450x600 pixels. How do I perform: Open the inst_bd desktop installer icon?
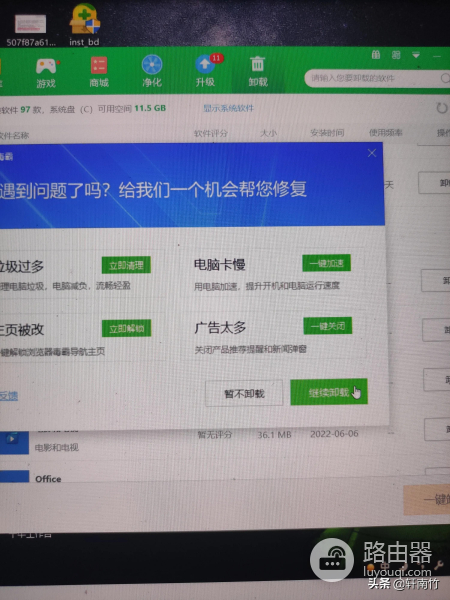click(x=85, y=24)
